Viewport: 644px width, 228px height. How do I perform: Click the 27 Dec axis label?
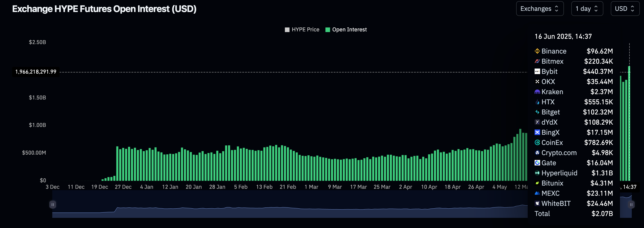point(123,187)
